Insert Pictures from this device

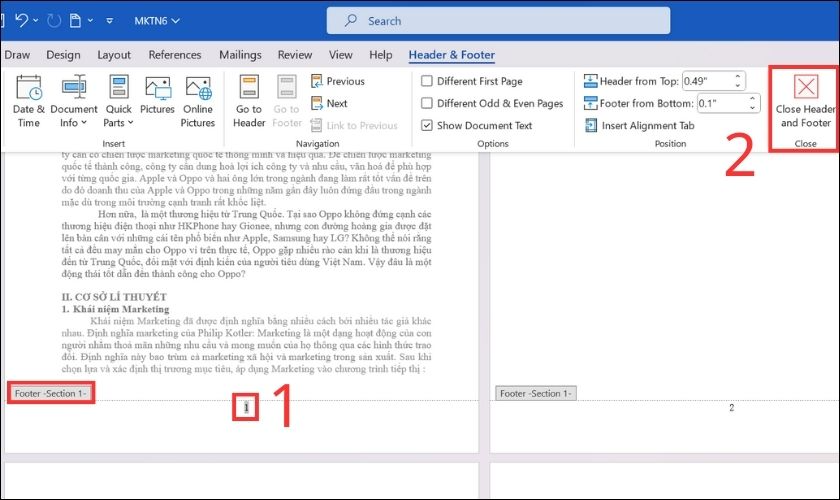(158, 95)
